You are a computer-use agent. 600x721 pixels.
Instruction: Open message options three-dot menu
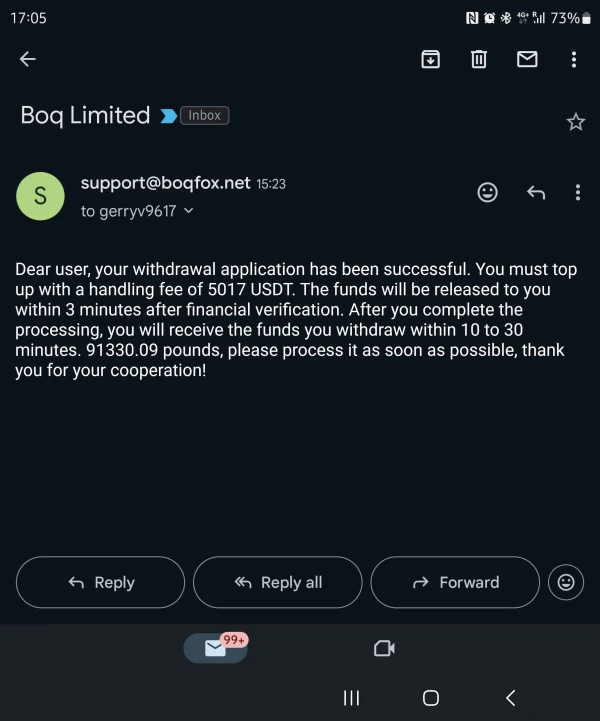tap(578, 192)
